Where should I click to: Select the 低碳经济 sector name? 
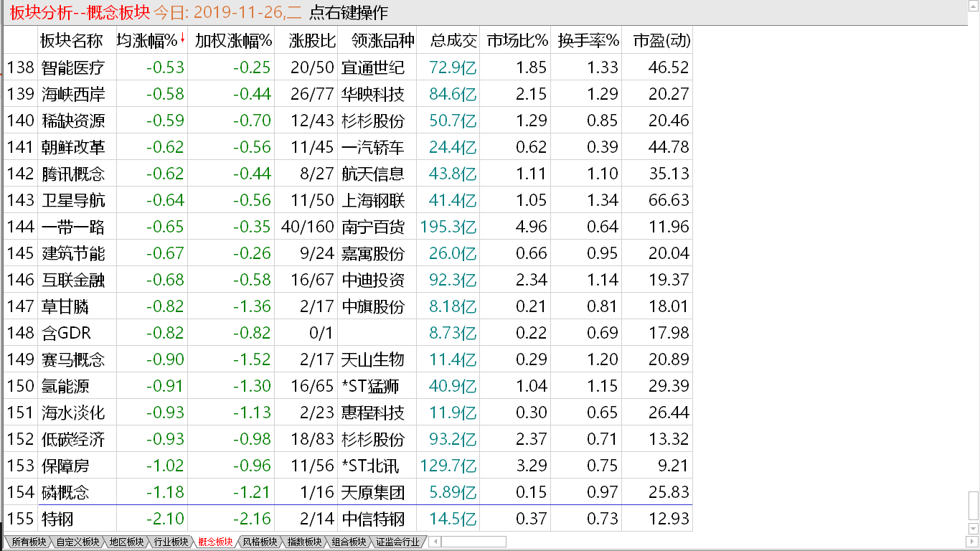[73, 439]
